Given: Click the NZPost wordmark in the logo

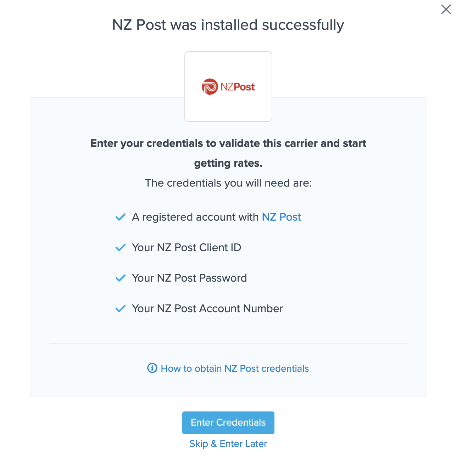Looking at the screenshot, I should tap(238, 87).
